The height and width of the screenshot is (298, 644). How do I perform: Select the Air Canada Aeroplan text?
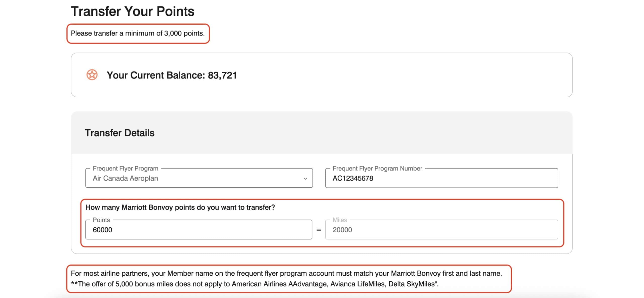point(125,178)
